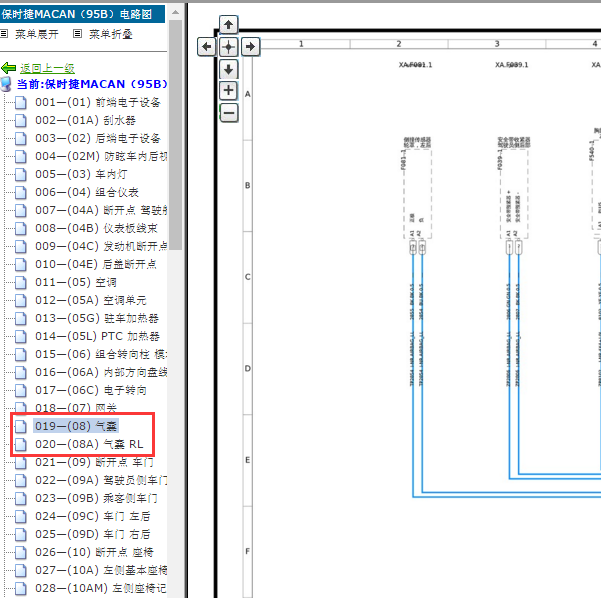
Task: Select 019—(08) 气囊 diagram
Action: 76,426
